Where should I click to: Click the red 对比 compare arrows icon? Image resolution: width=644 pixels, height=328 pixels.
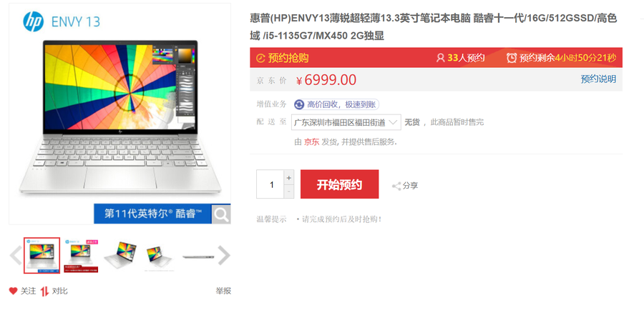point(44,291)
